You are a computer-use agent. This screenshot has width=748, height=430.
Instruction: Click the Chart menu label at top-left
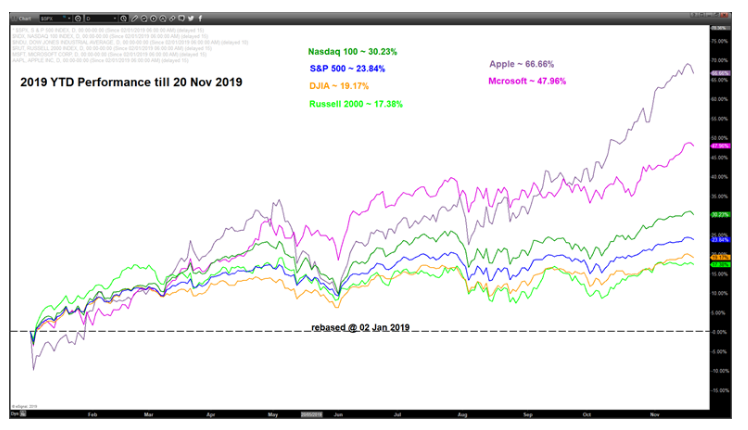click(25, 19)
